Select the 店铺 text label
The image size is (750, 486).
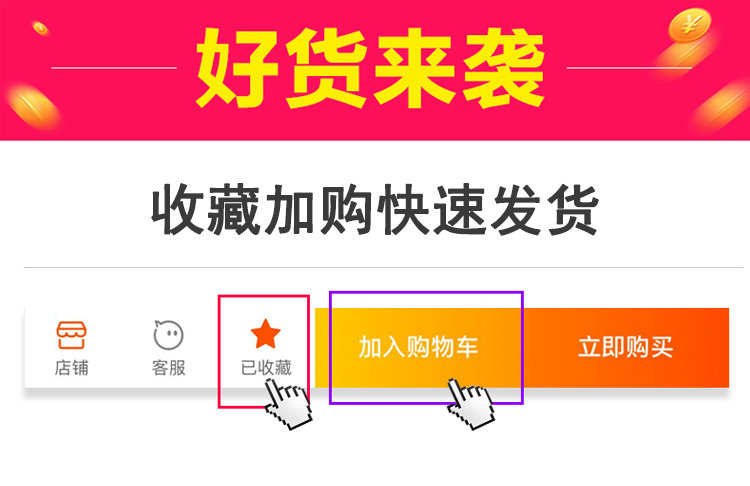click(x=72, y=368)
